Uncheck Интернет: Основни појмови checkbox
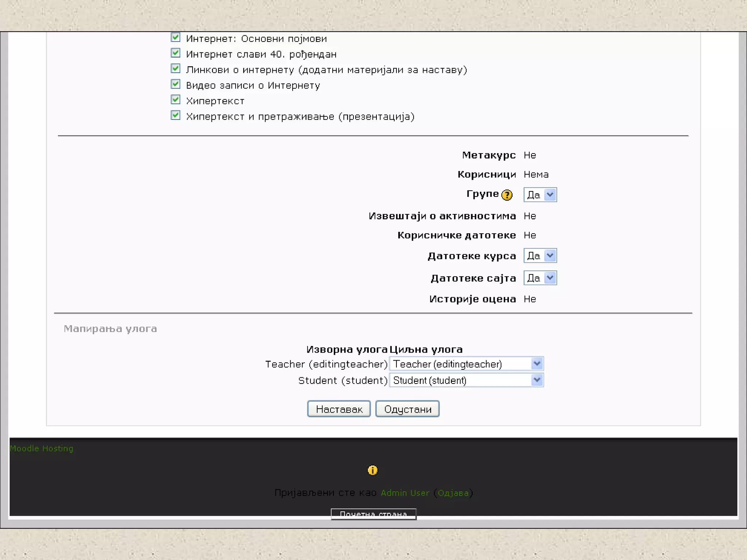Viewport: 747px width, 560px height. coord(175,38)
